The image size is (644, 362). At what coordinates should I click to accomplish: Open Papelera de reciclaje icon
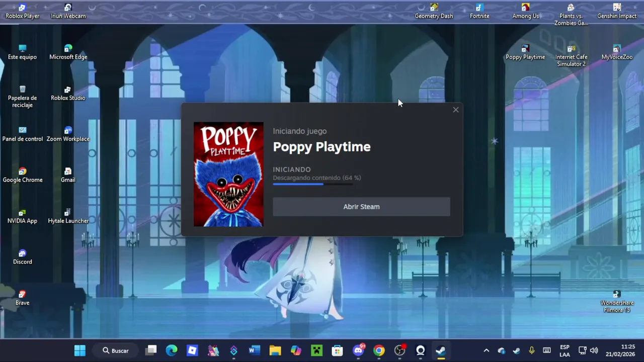22,97
